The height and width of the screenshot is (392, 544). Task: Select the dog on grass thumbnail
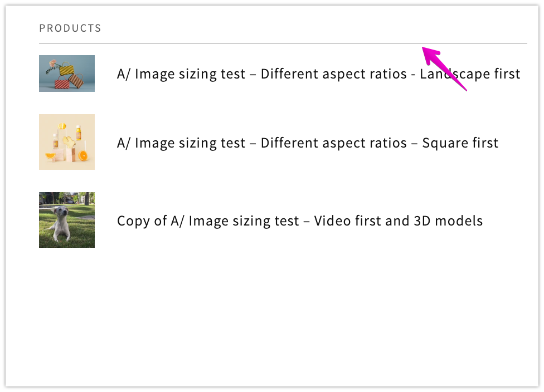(67, 220)
